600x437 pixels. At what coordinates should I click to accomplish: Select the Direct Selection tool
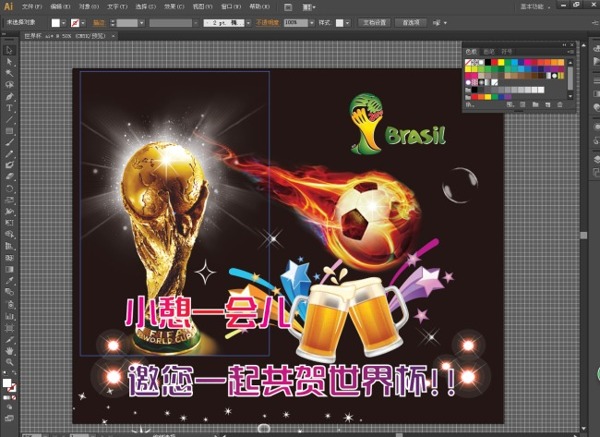[9, 62]
